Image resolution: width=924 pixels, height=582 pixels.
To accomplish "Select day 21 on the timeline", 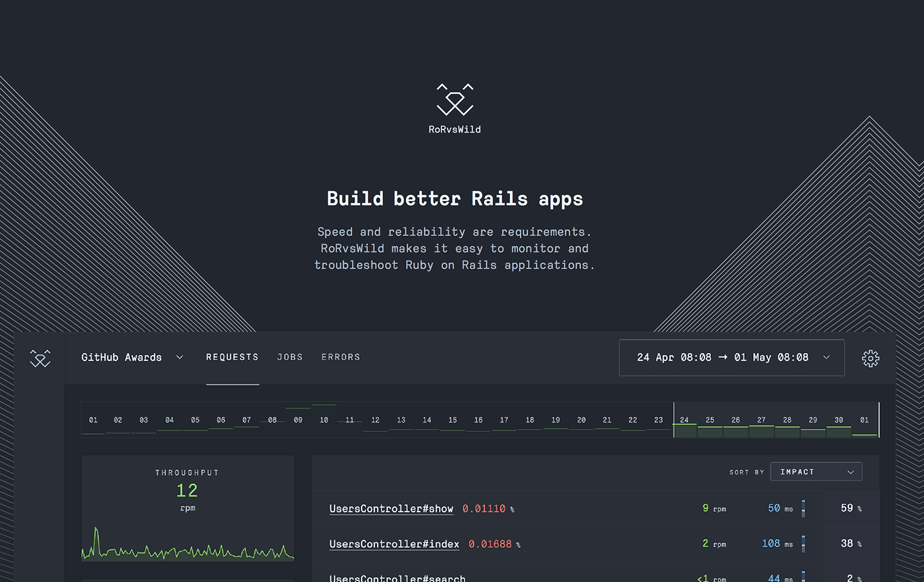I will tap(607, 420).
